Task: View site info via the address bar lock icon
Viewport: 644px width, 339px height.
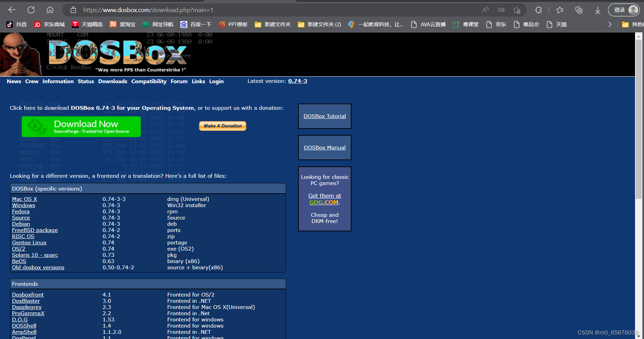Action: (x=73, y=10)
